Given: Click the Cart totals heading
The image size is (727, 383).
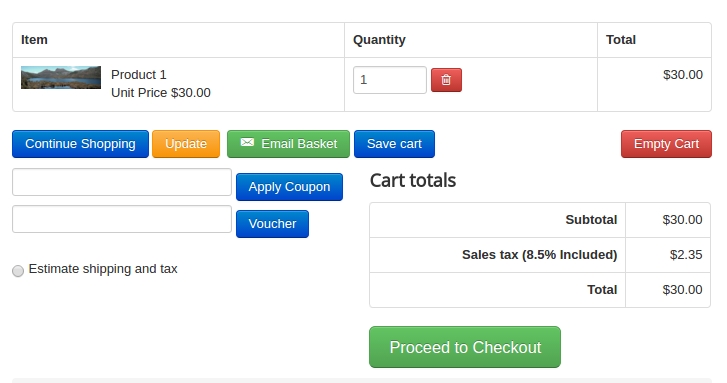Looking at the screenshot, I should click(413, 180).
